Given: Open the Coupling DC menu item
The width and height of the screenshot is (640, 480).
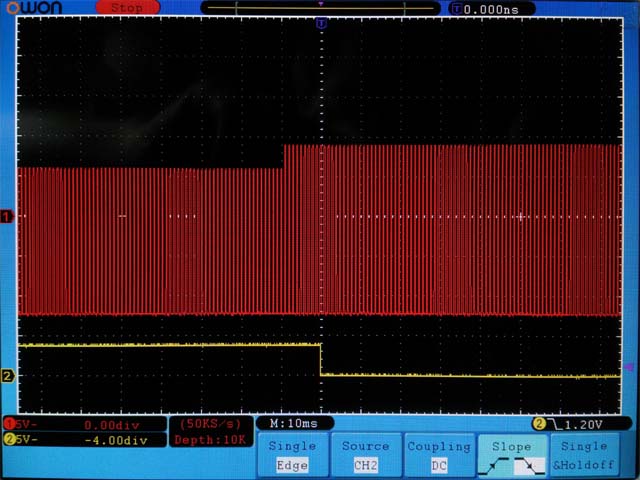Looking at the screenshot, I should point(439,455).
